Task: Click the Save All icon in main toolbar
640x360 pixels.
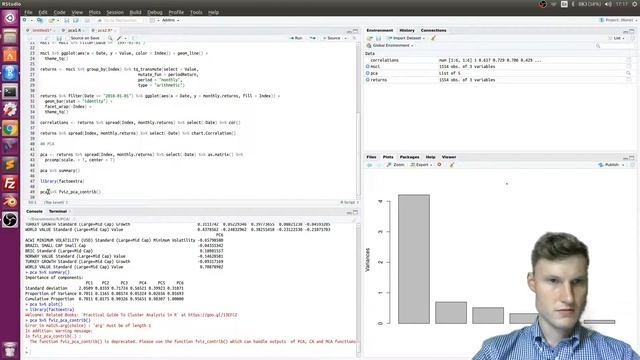Action: pyautogui.click(x=76, y=20)
